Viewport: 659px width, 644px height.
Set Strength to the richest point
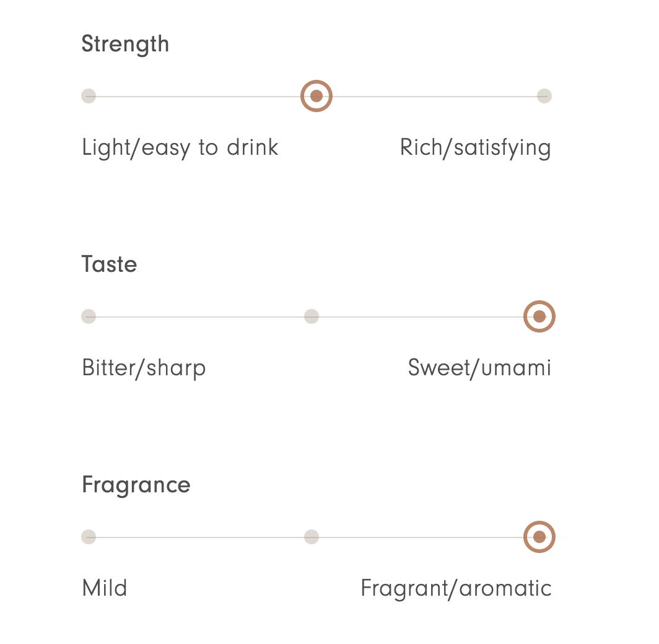coord(544,97)
